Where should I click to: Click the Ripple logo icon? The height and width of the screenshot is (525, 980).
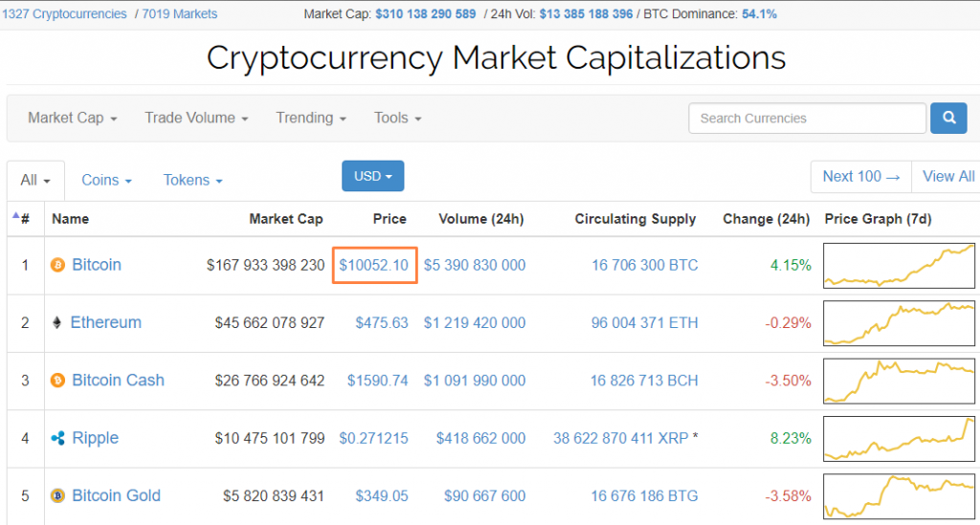click(x=57, y=438)
